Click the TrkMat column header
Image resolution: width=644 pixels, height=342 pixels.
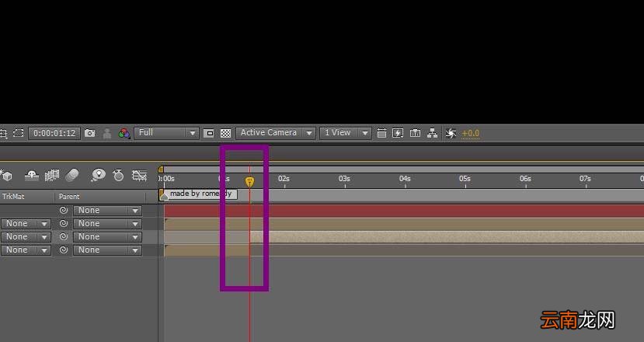coord(13,197)
